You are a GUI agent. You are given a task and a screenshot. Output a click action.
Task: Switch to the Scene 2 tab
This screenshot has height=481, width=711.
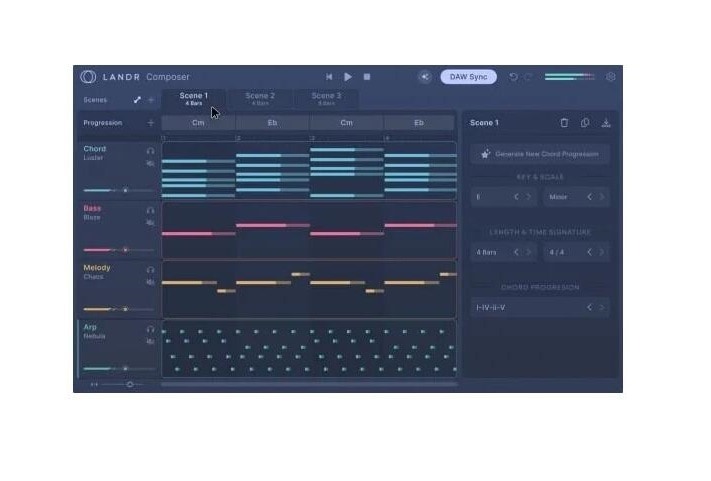pyautogui.click(x=260, y=99)
